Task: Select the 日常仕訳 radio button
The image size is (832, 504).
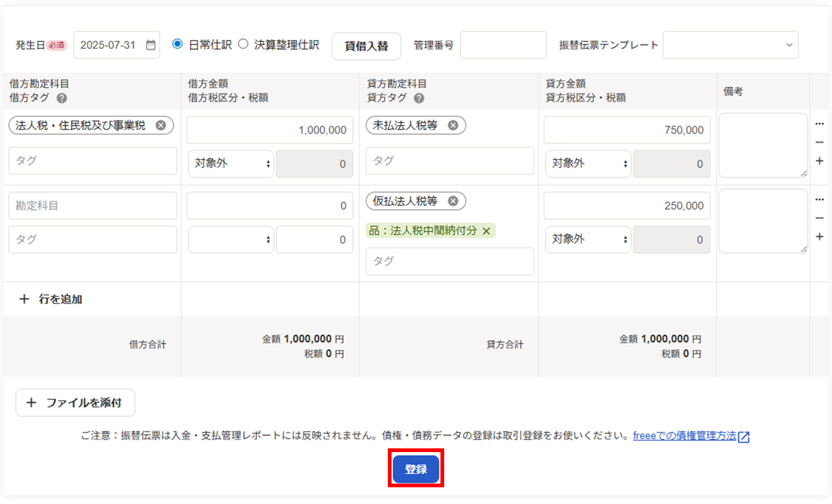Action: click(x=178, y=45)
